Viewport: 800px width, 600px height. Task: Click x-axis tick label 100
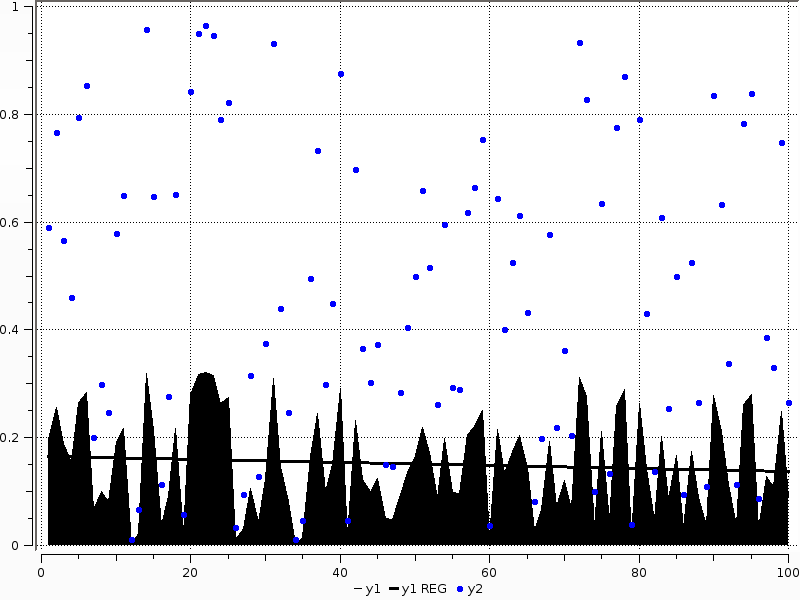787,572
